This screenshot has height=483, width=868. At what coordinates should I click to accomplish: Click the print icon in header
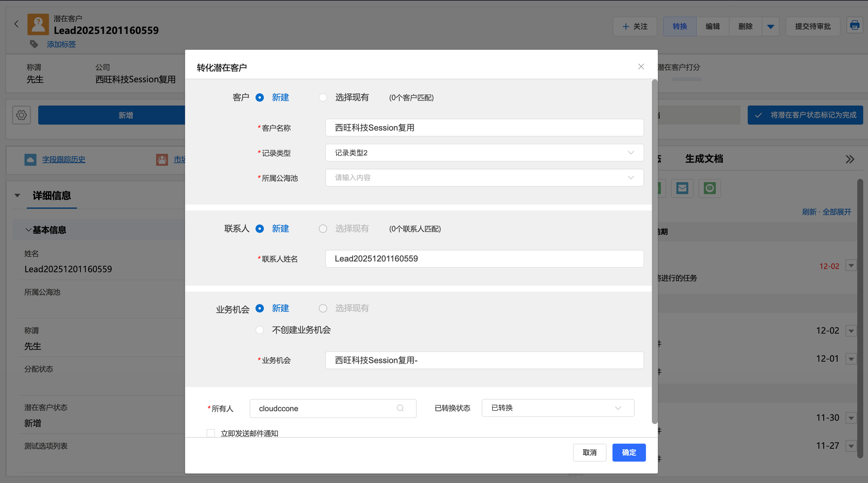click(x=855, y=26)
